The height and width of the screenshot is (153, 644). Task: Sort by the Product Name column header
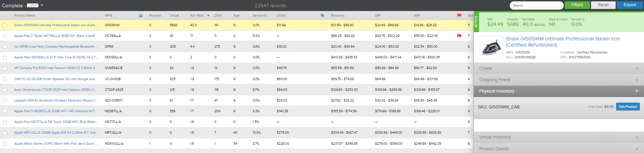25,16
